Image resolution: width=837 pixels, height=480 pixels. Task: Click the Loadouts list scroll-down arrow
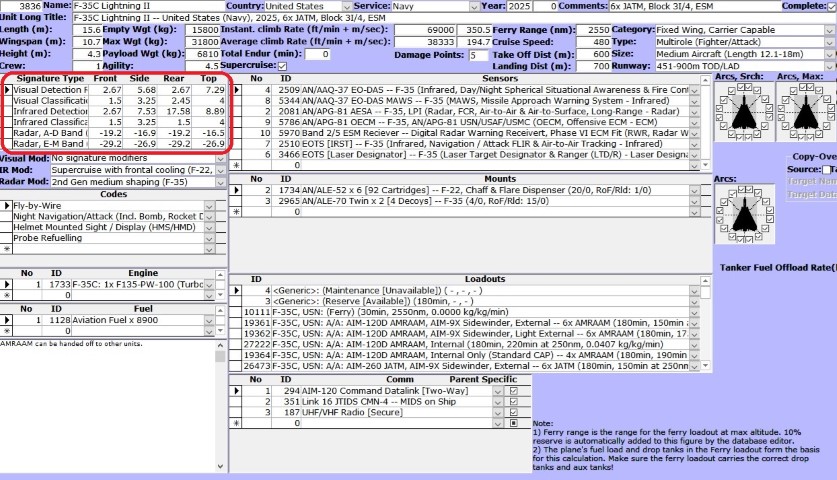click(x=705, y=366)
